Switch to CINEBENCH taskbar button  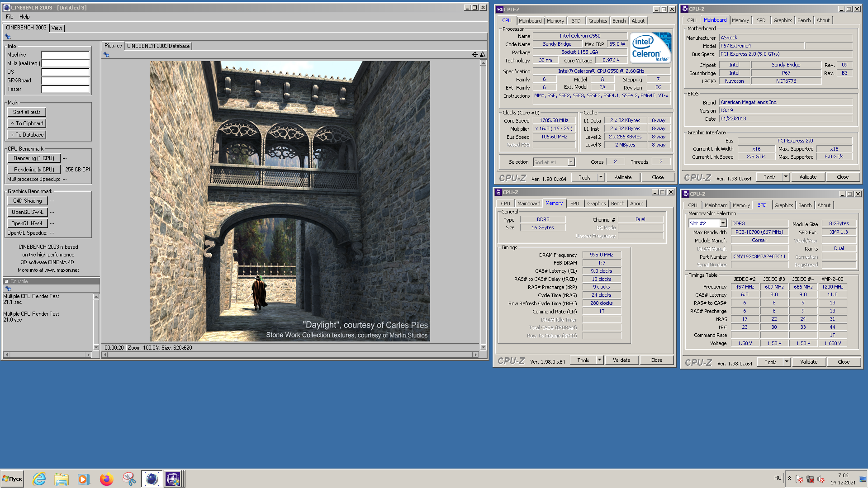[152, 479]
